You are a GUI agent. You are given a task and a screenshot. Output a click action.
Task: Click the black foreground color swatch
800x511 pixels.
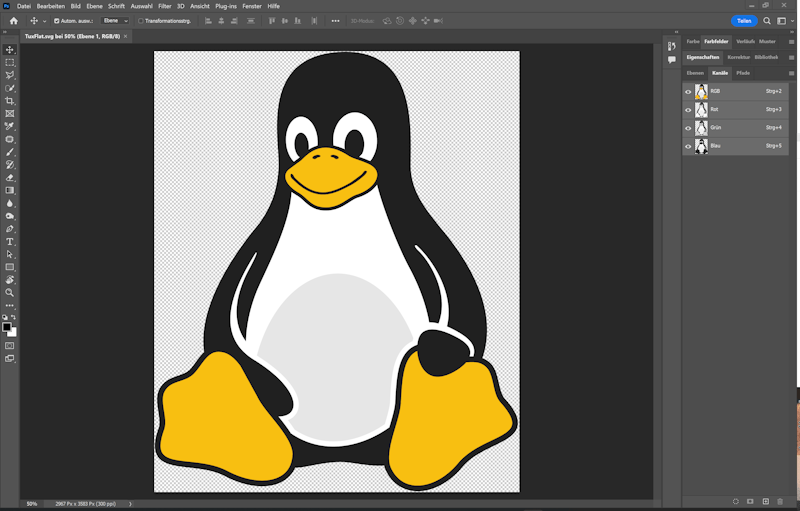[x=6, y=327]
